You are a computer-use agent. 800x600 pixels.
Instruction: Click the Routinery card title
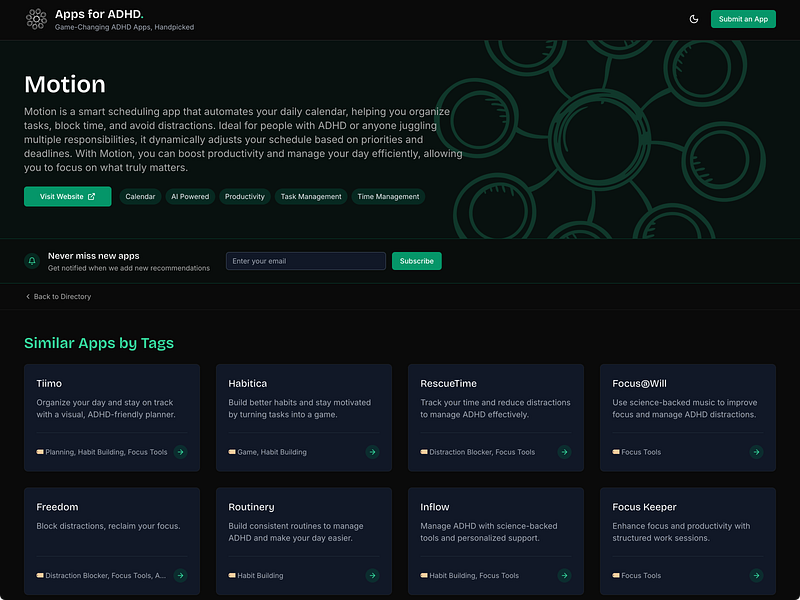(251, 507)
